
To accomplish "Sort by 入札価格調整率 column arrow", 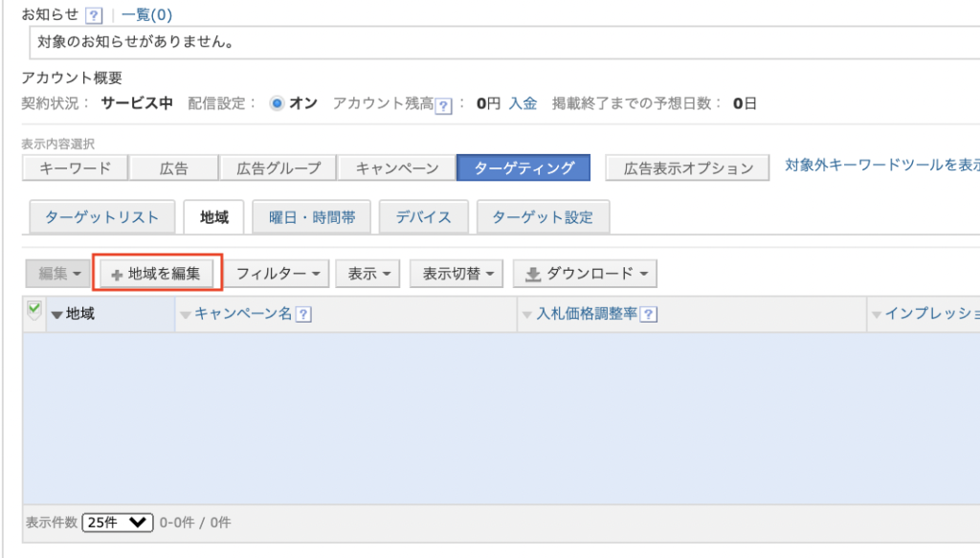I will pos(526,315).
